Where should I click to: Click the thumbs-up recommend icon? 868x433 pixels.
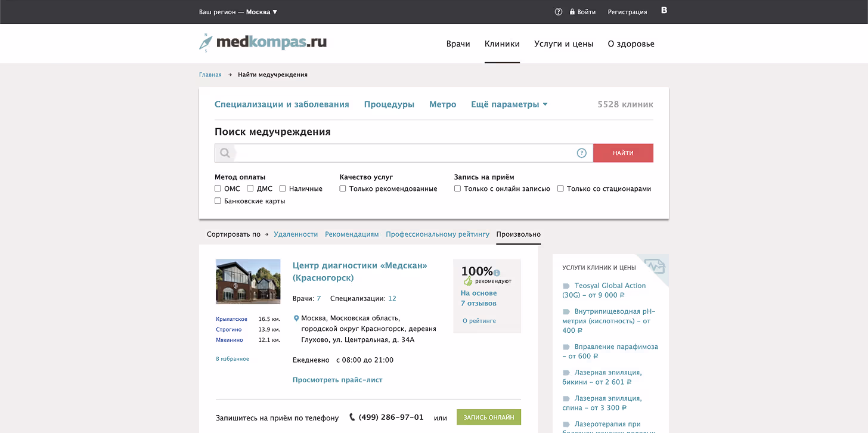[468, 281]
